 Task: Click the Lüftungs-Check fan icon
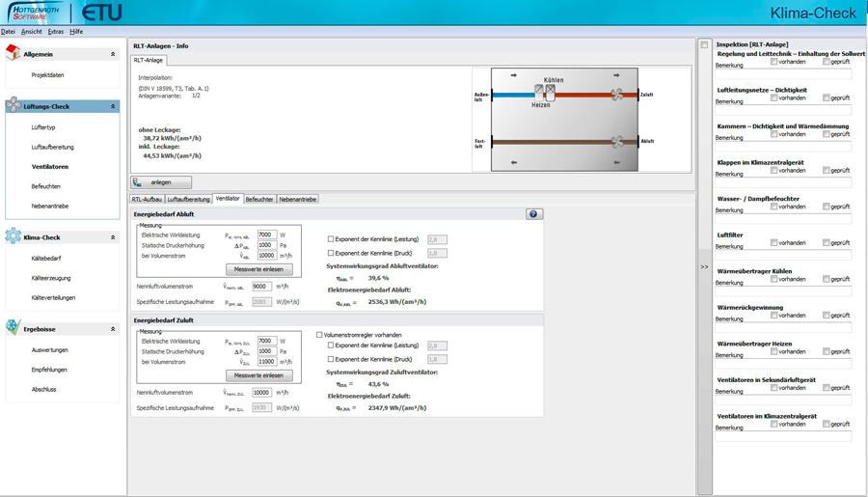(14, 105)
